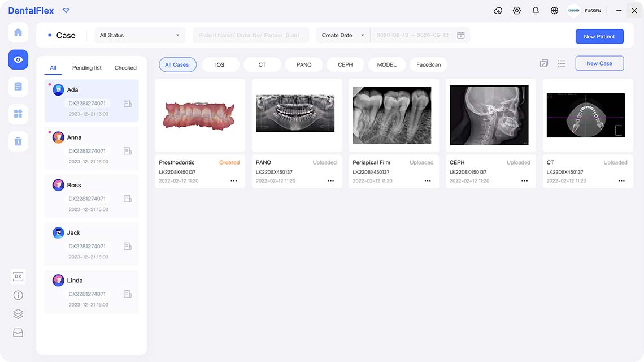Switch to the Pending list tab
This screenshot has height=362, width=644.
(86, 68)
